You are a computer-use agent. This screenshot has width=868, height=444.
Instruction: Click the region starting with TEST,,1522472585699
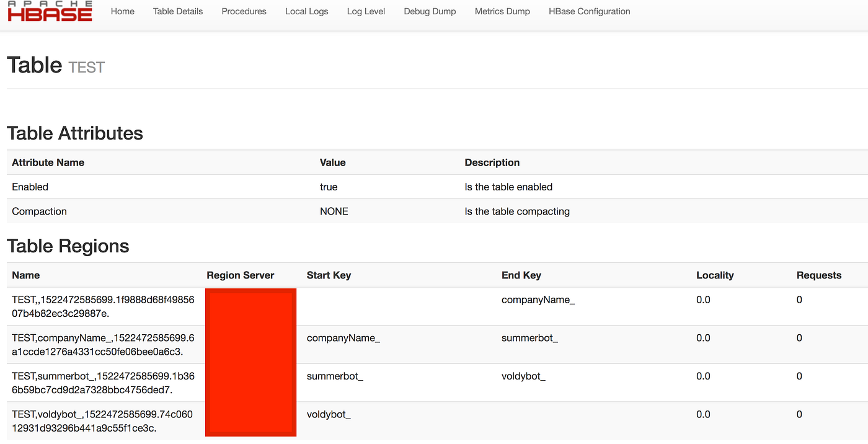(x=102, y=306)
